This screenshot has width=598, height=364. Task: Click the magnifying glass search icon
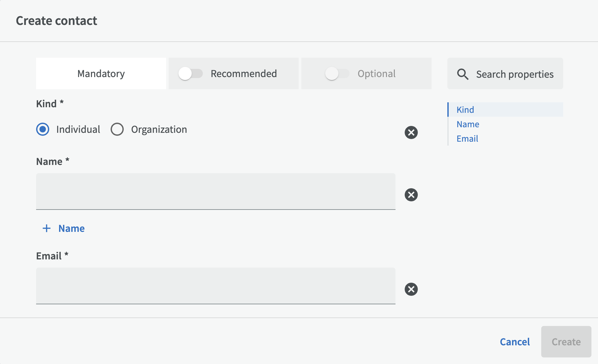463,74
